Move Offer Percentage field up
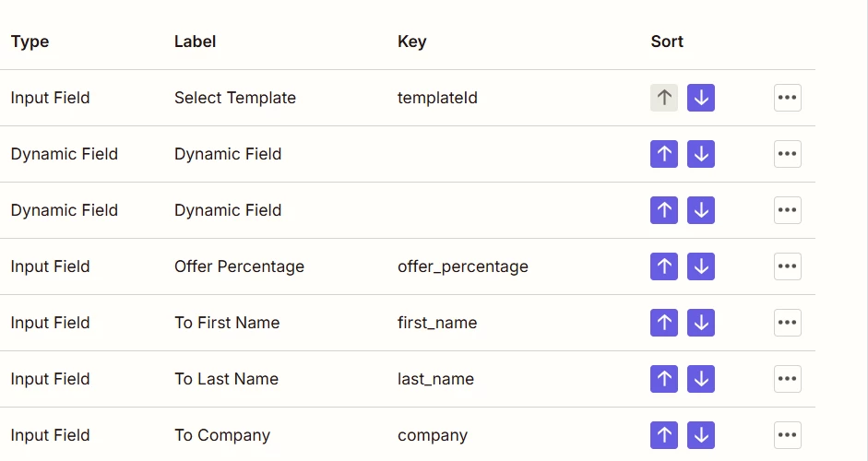 point(664,266)
